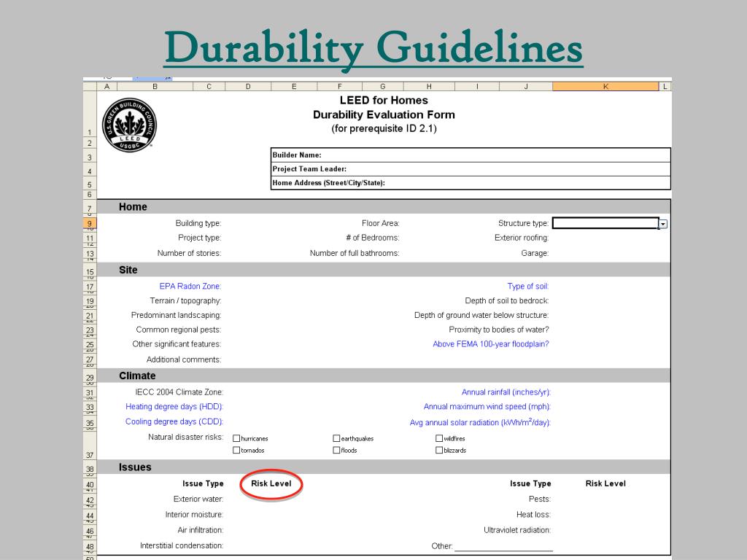
Task: Select column C header
Action: tap(209, 86)
